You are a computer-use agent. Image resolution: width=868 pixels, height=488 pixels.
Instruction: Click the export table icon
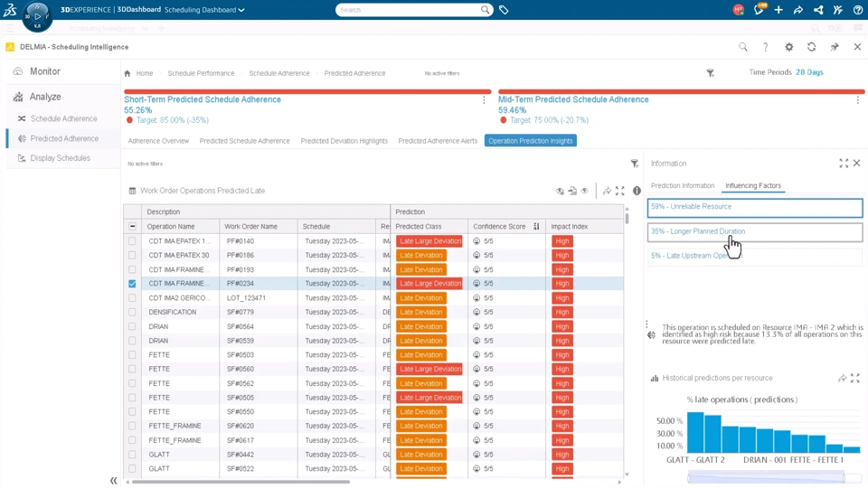click(x=572, y=191)
